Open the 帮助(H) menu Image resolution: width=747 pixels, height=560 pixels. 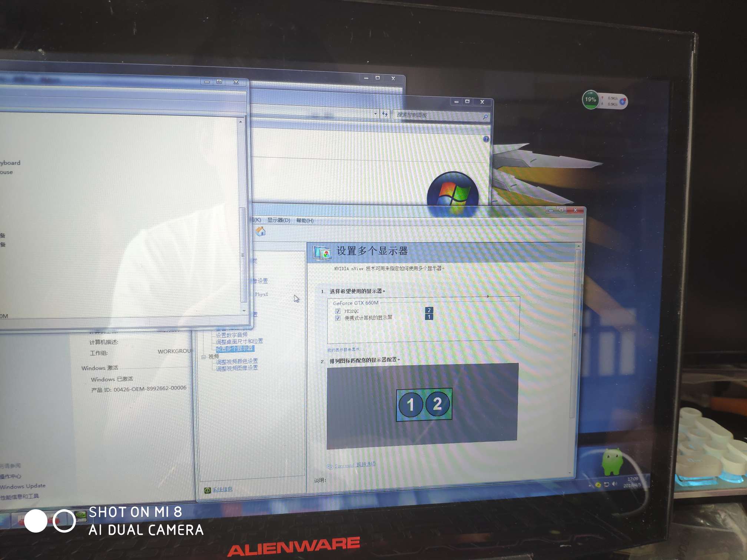(305, 220)
